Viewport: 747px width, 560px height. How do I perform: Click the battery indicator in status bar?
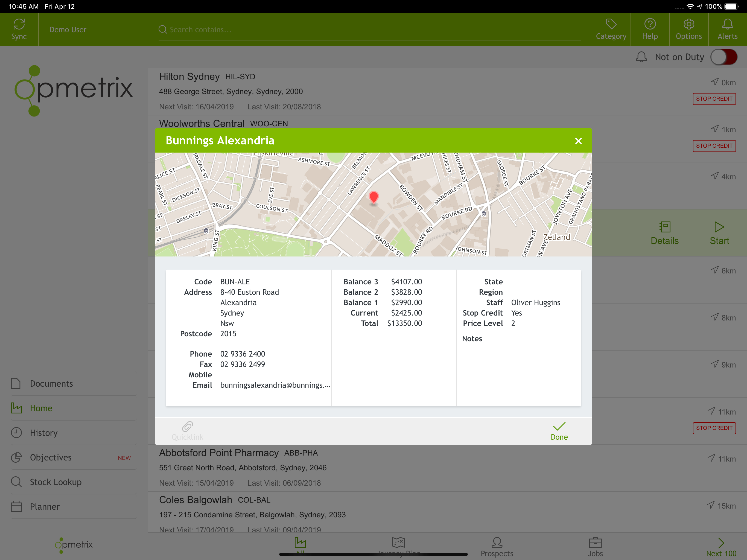[x=731, y=6]
